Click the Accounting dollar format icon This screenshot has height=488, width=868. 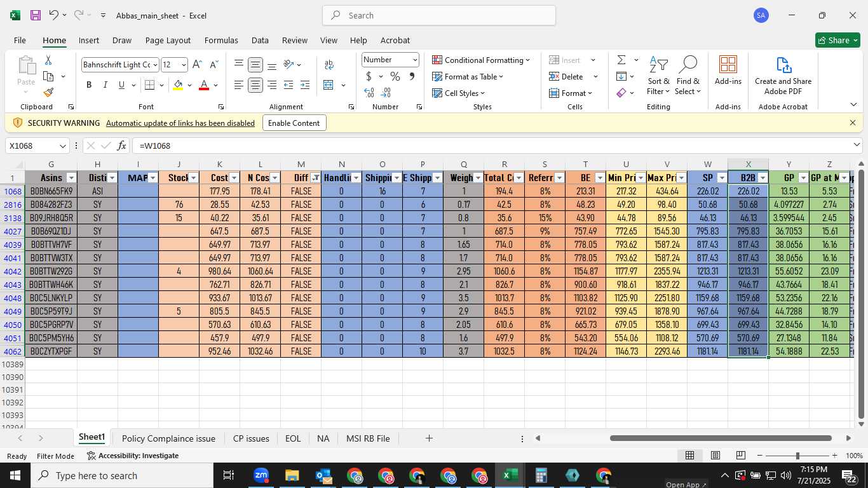coord(369,76)
